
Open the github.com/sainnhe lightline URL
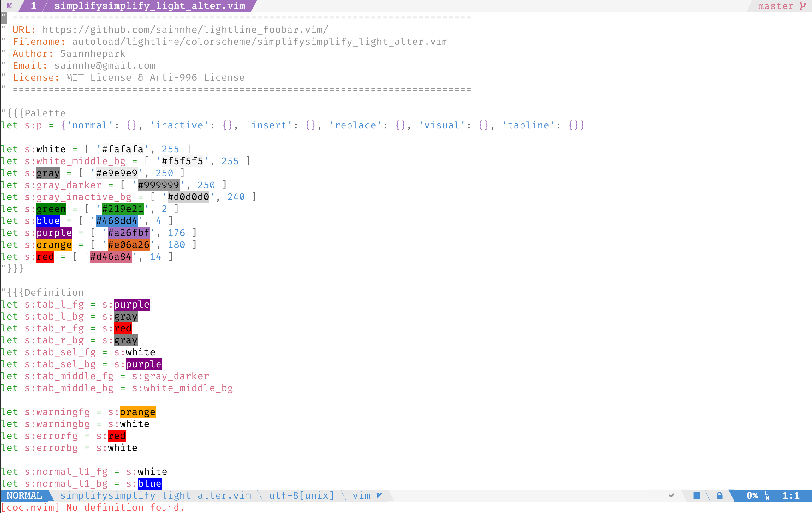(x=185, y=30)
